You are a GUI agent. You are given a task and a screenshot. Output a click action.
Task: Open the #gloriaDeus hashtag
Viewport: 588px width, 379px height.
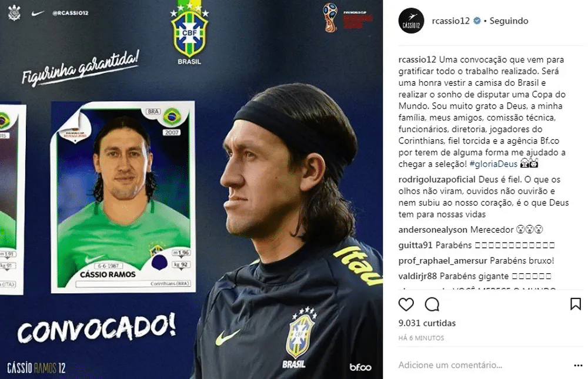pos(493,164)
